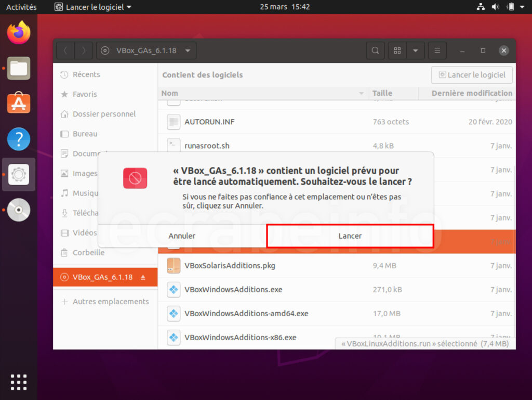Image resolution: width=532 pixels, height=400 pixels.
Task: Select Favoris in the sidebar
Action: pyautogui.click(x=105, y=94)
